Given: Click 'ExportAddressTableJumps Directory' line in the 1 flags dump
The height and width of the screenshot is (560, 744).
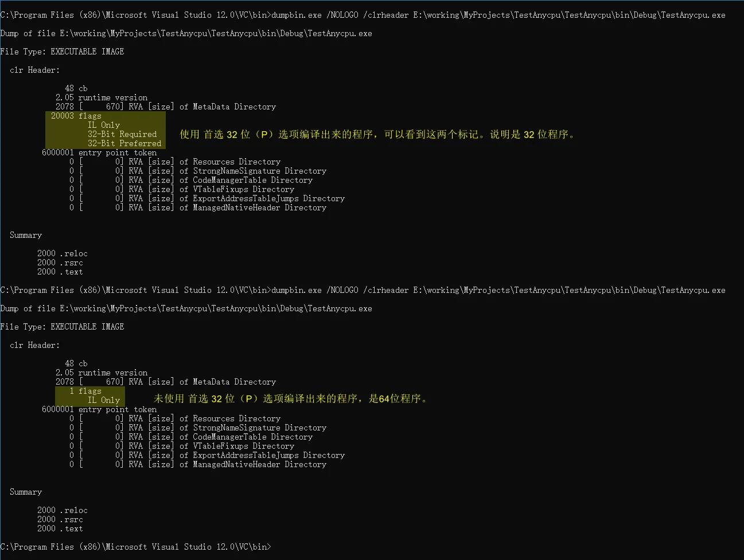Looking at the screenshot, I should click(207, 455).
